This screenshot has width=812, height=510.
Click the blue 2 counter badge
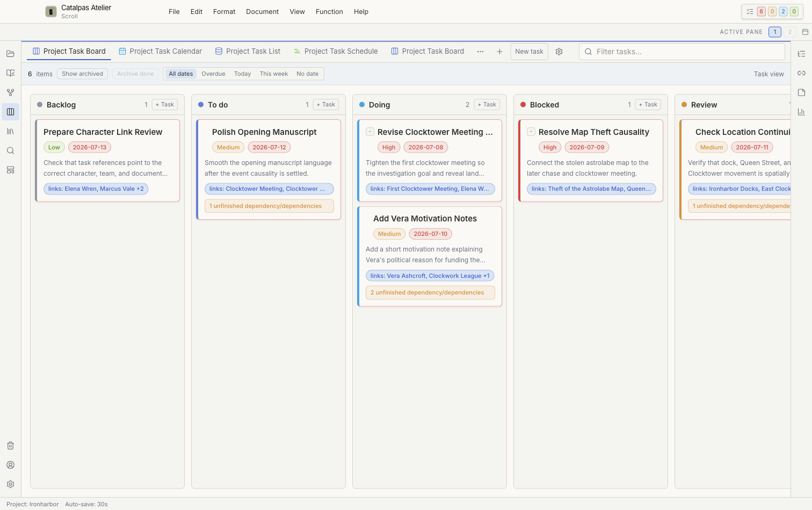tap(783, 11)
